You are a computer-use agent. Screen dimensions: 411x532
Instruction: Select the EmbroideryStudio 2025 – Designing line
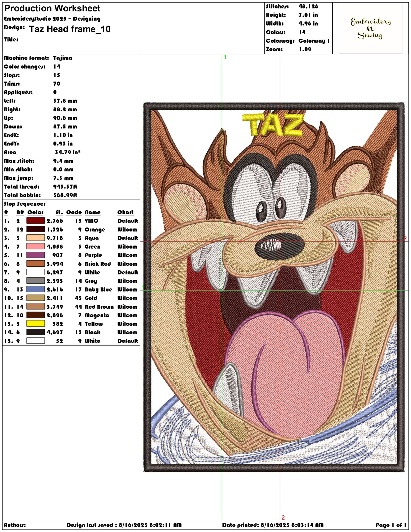[x=52, y=19]
